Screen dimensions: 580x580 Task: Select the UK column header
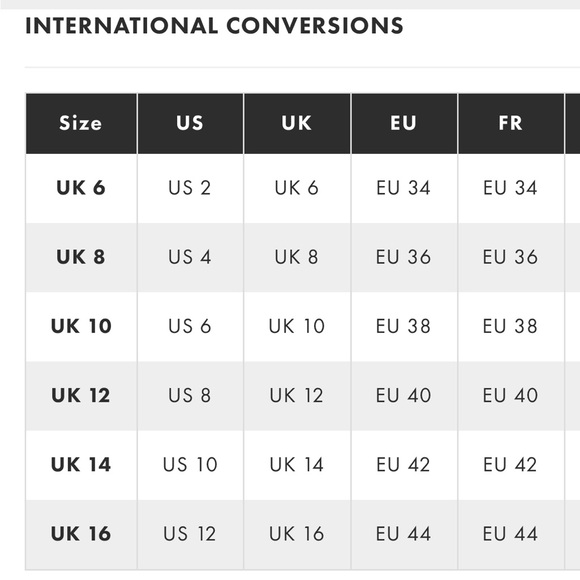(297, 123)
